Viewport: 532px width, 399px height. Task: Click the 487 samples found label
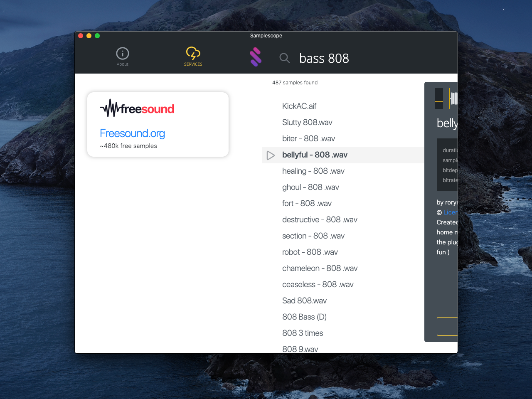[x=295, y=82]
